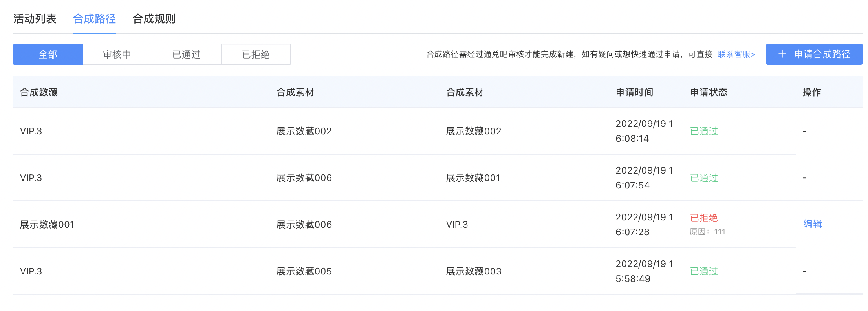Filter by 审核中 status

click(117, 55)
